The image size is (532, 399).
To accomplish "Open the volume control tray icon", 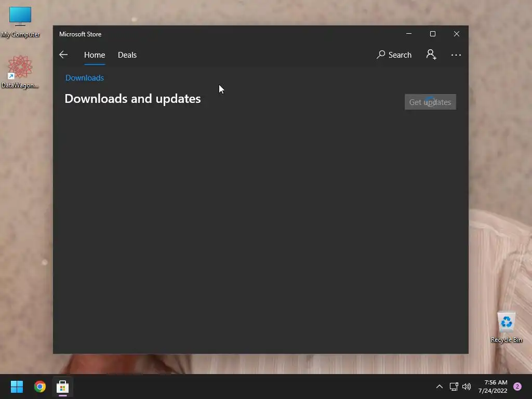I will [467, 387].
